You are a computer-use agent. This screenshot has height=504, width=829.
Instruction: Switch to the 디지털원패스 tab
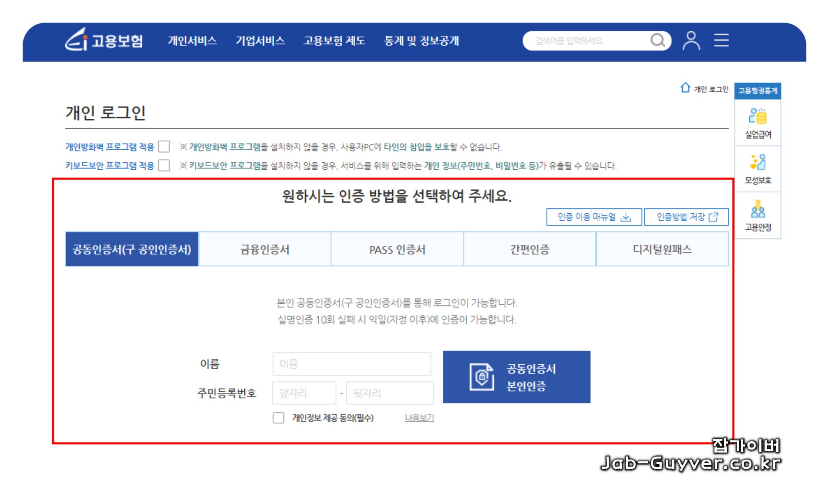662,249
